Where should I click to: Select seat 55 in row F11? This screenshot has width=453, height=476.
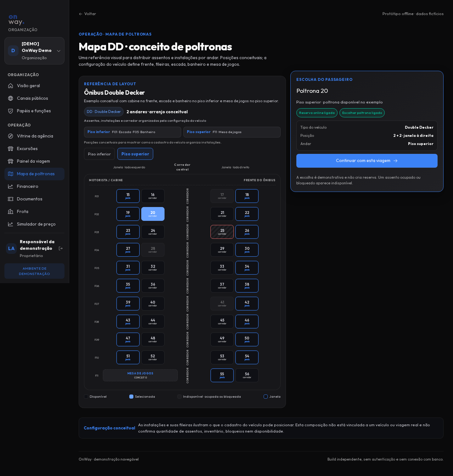click(x=222, y=375)
